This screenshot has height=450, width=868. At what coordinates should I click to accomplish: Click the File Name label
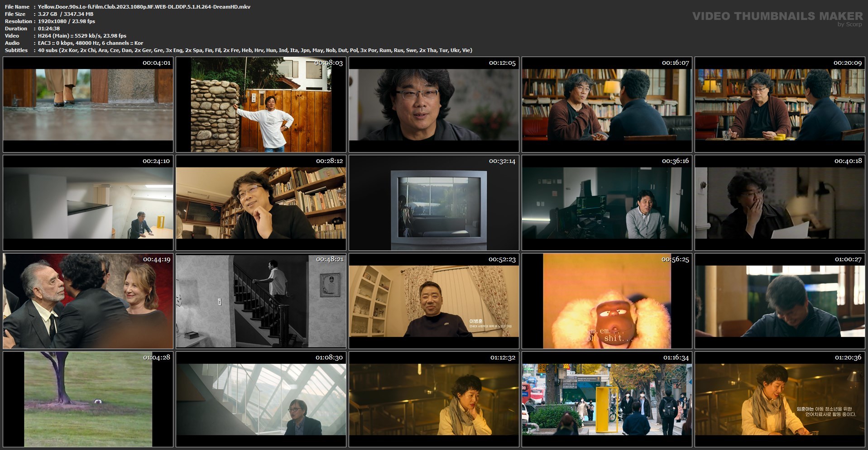pos(17,7)
